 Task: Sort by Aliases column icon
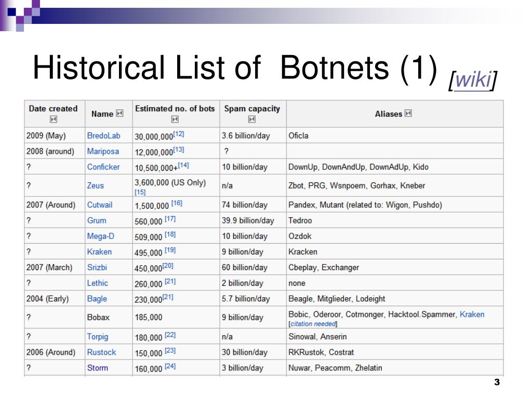(x=408, y=113)
